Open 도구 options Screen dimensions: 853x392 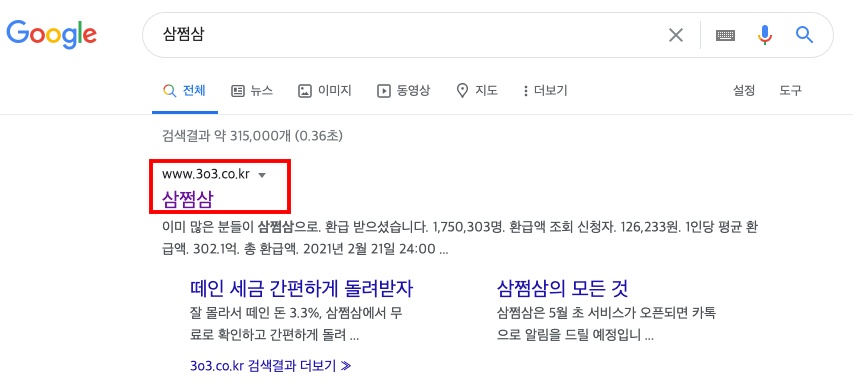pyautogui.click(x=790, y=91)
